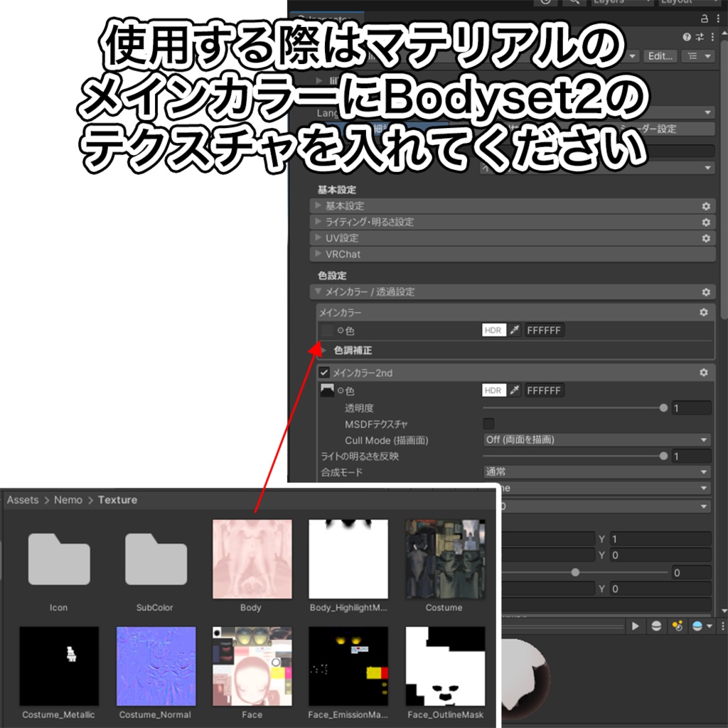The image size is (728, 728).
Task: Click the Inspector help question mark icon
Action: (686, 37)
